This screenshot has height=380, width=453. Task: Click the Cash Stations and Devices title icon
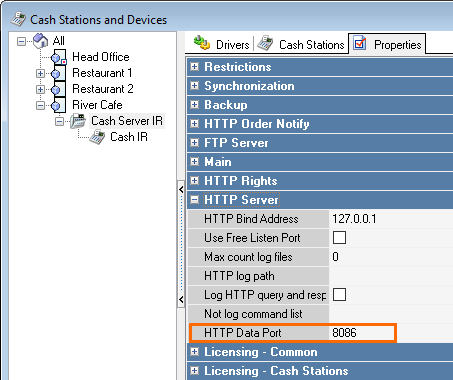tap(18, 19)
